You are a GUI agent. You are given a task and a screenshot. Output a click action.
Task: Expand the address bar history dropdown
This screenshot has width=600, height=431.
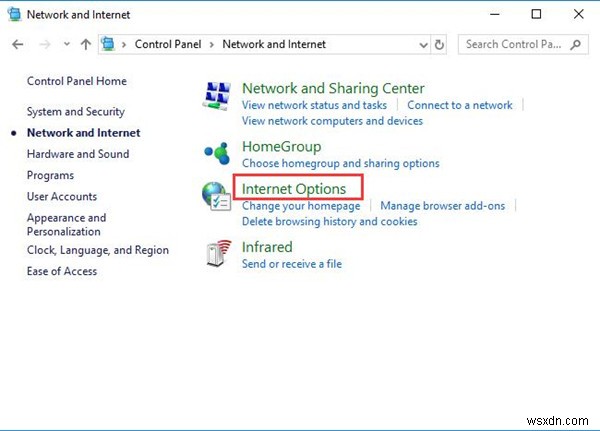pos(423,45)
